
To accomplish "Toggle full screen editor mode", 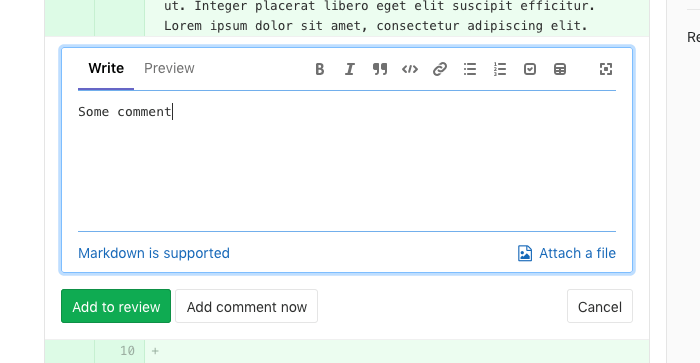I will (606, 69).
